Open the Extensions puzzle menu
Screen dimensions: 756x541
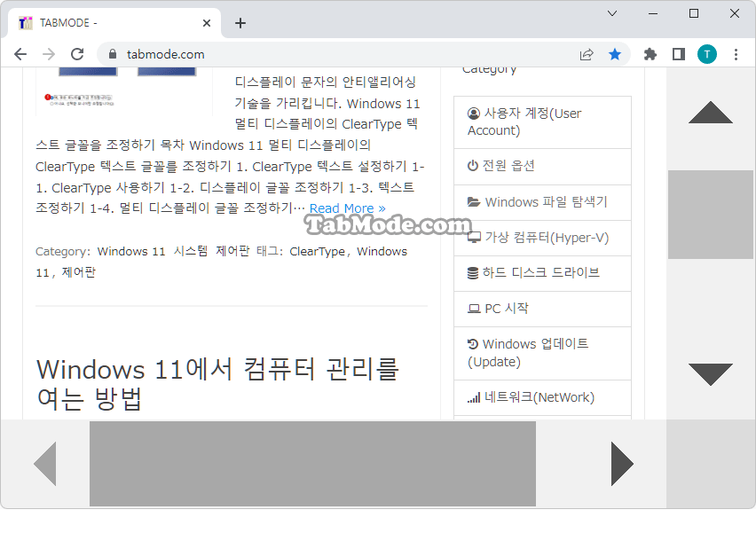tap(650, 54)
